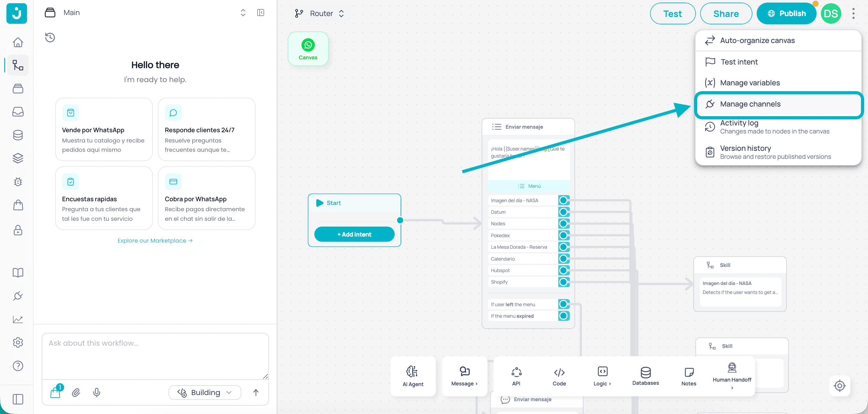
Task: Click the Publish button
Action: point(786,13)
